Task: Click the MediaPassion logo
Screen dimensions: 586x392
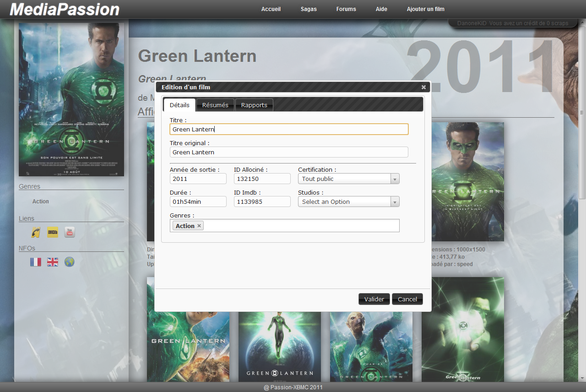Action: click(65, 9)
